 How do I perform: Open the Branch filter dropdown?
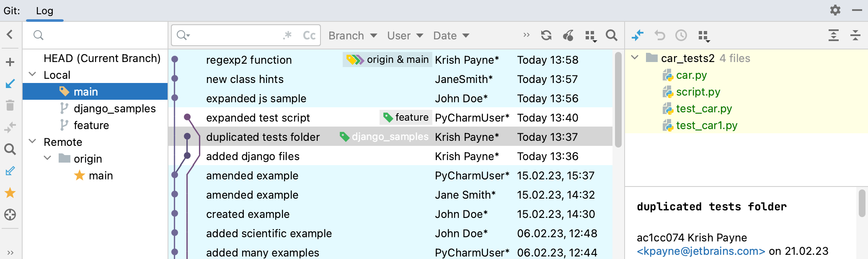click(x=352, y=36)
